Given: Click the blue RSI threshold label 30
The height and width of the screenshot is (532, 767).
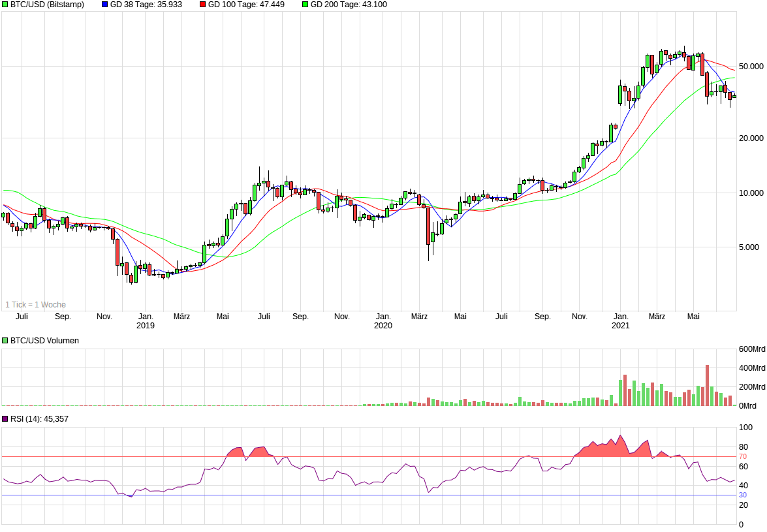Looking at the screenshot, I should [743, 495].
